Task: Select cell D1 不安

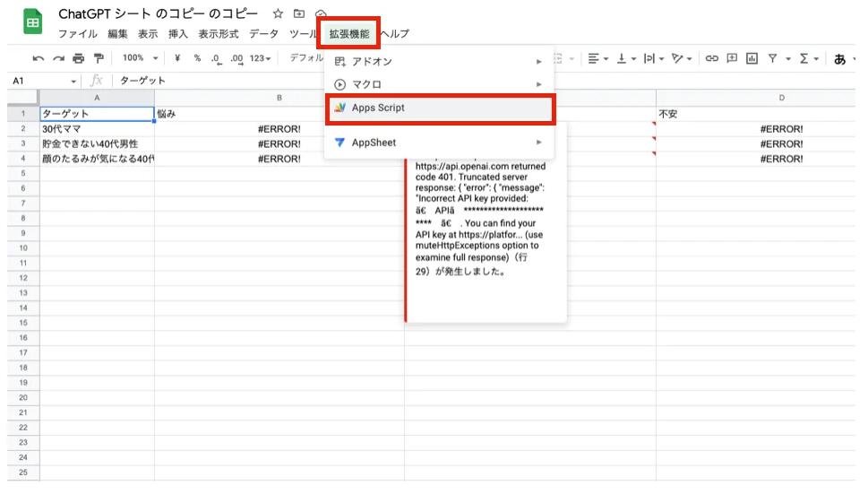Action: (x=757, y=114)
